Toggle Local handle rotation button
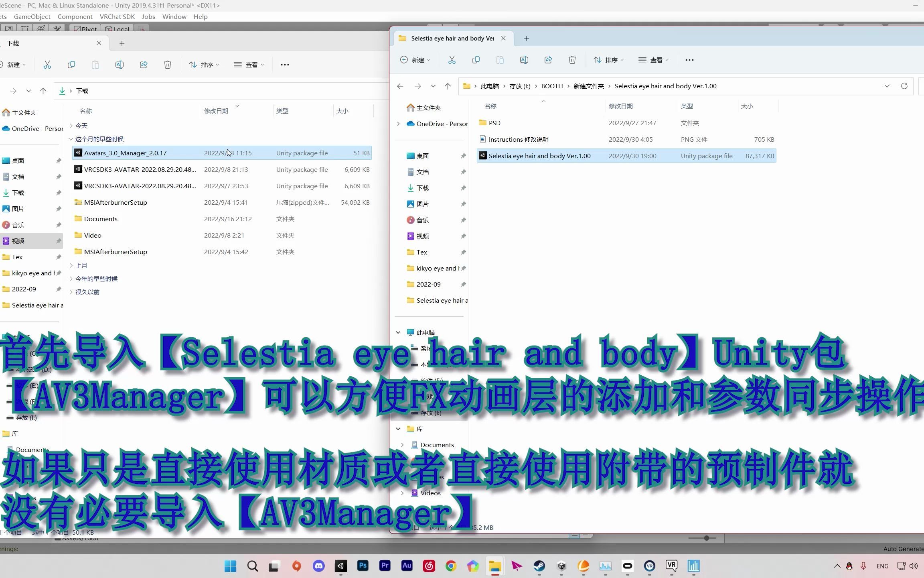 point(117,29)
